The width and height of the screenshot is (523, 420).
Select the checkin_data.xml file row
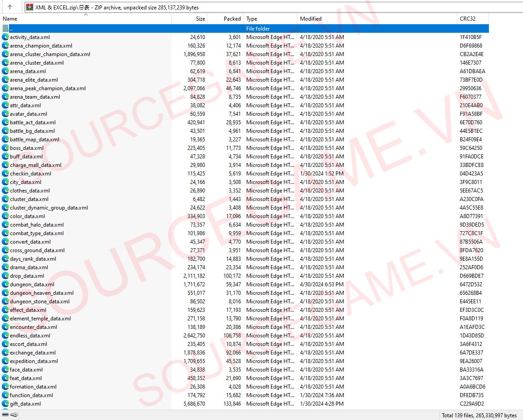[x=31, y=174]
